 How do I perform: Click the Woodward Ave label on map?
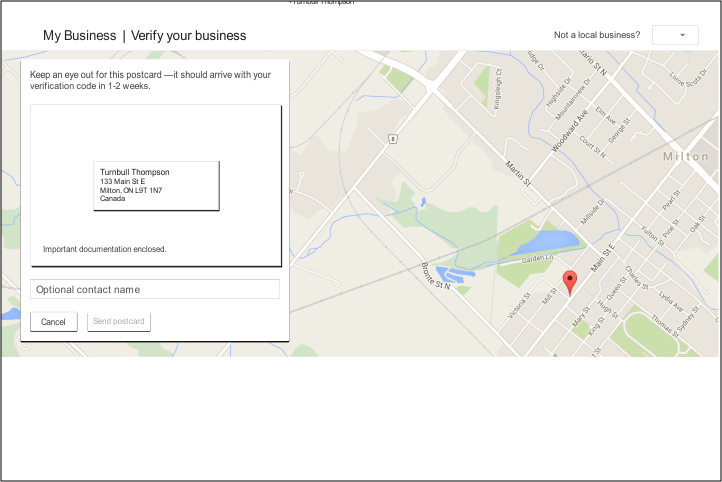[x=570, y=131]
